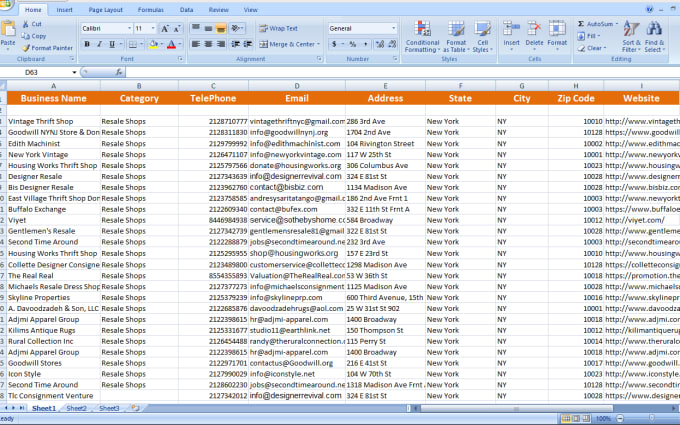Open Format as Table gallery
Image resolution: width=680 pixels, height=425 pixels.
[456, 36]
